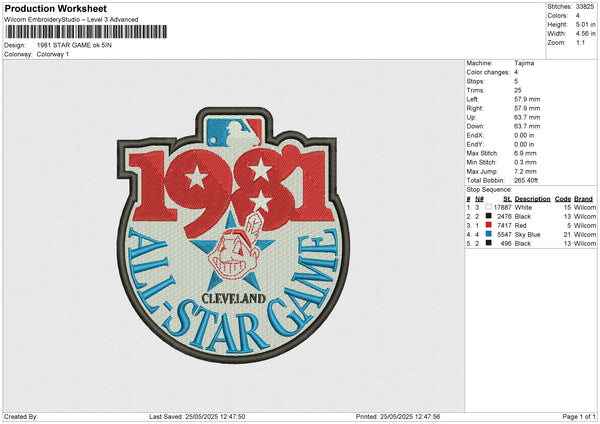Click the 'Color changes:' label
This screenshot has height=424, width=600.
[x=488, y=72]
